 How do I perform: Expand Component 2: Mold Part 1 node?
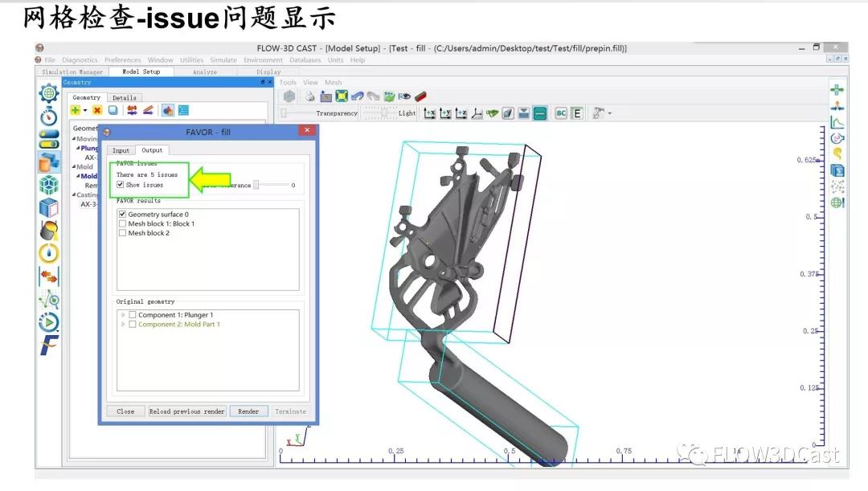(x=123, y=325)
